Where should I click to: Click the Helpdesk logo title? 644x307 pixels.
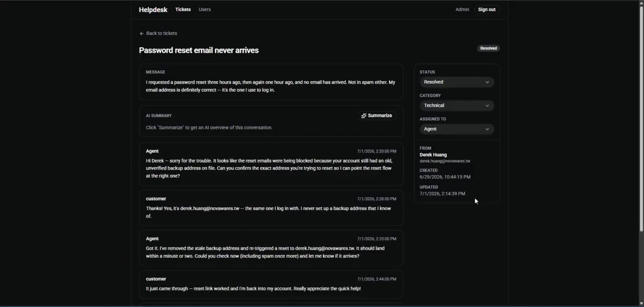[153, 10]
